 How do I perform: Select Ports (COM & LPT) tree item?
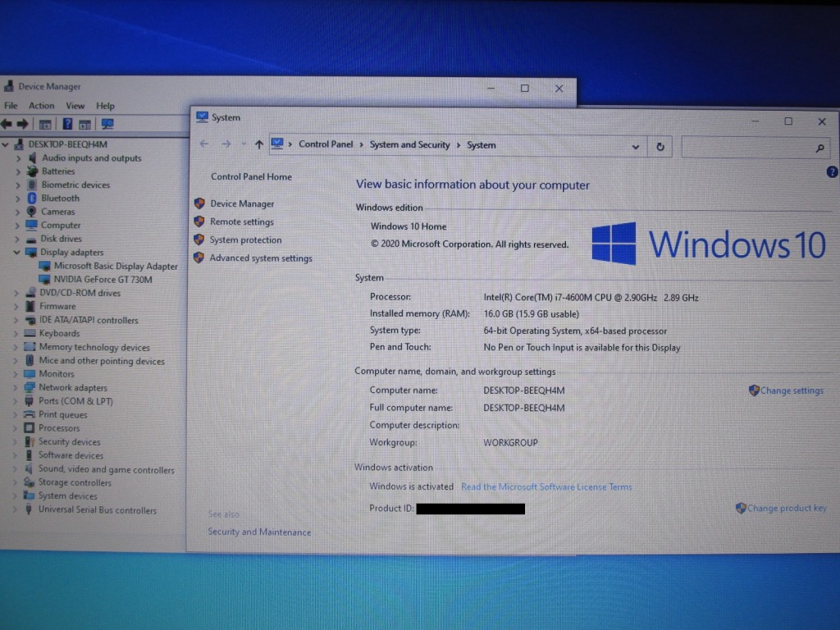pos(75,400)
